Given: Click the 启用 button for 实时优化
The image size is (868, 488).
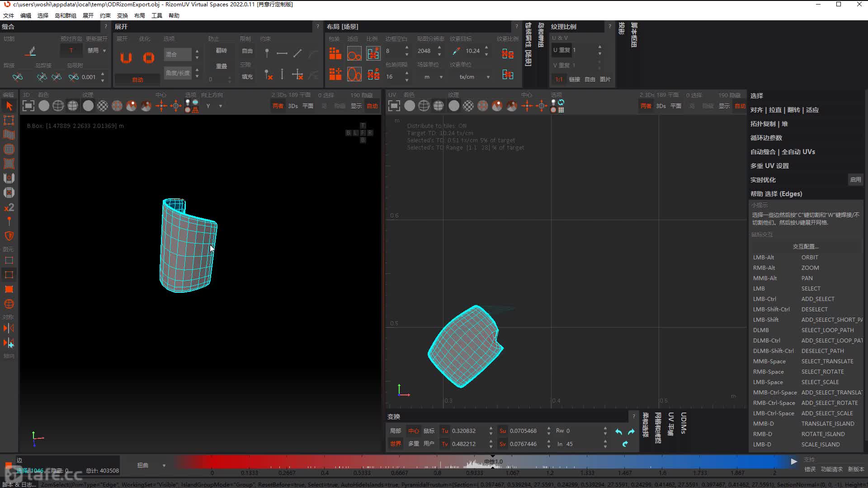Looking at the screenshot, I should point(855,179).
